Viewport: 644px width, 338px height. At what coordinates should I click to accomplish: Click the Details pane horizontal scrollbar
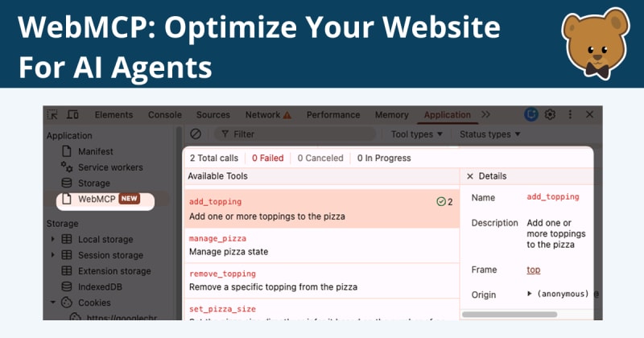pyautogui.click(x=510, y=315)
